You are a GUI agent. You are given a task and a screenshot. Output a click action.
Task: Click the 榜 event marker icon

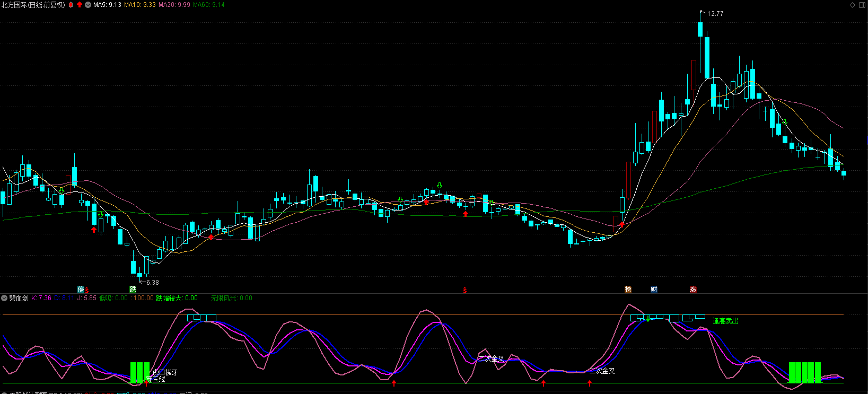point(628,290)
